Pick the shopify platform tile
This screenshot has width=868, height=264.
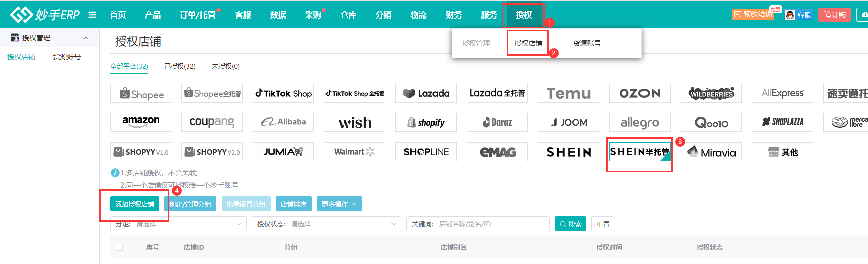(x=426, y=122)
